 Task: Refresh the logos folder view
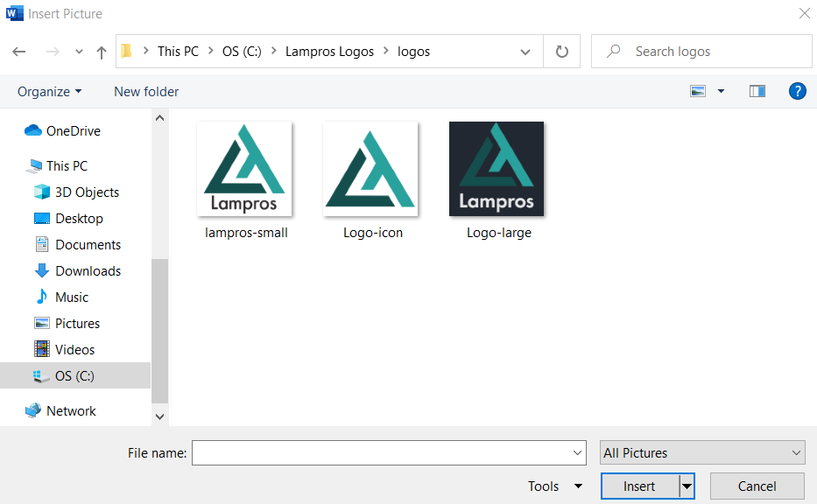point(561,52)
